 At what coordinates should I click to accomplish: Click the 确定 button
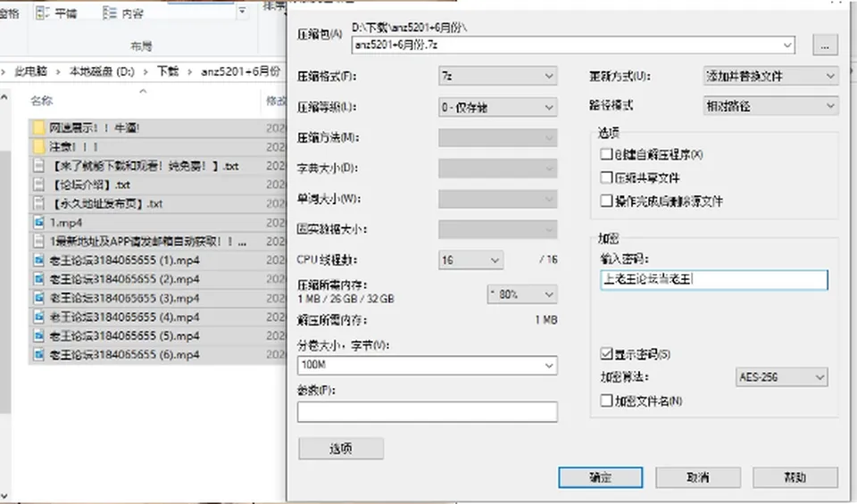(600, 477)
